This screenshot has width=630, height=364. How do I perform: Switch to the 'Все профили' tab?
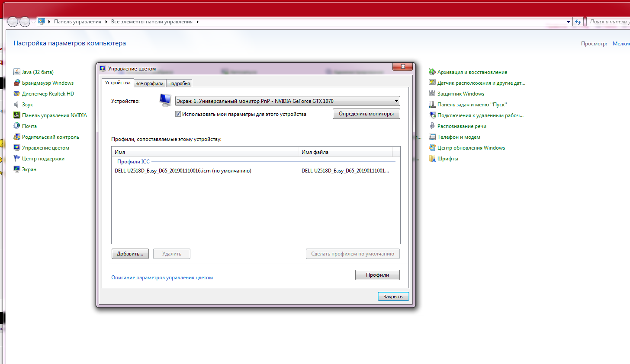click(x=149, y=83)
